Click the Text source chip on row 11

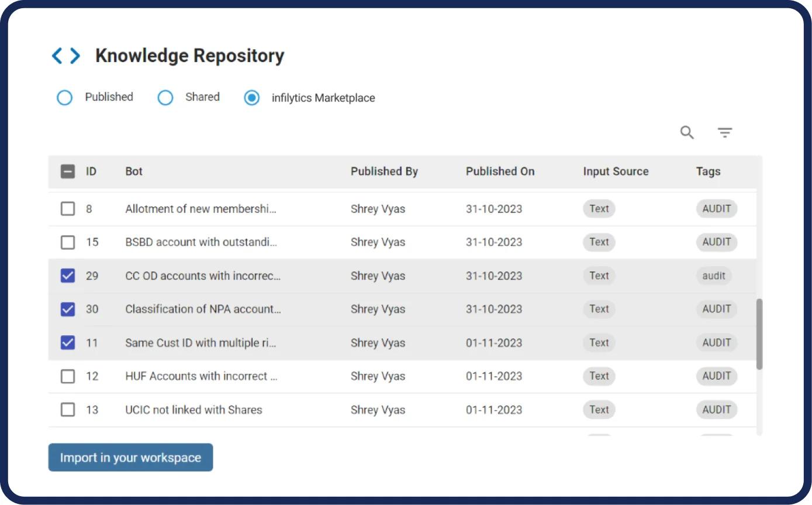click(599, 343)
